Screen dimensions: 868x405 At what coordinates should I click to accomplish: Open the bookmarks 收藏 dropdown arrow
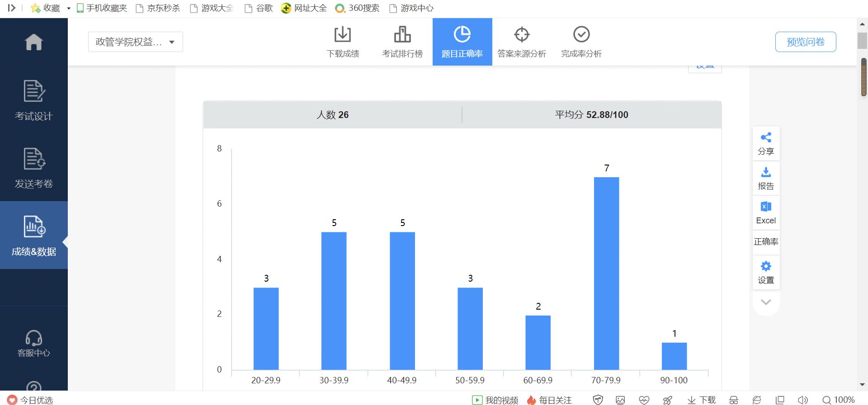click(x=69, y=8)
